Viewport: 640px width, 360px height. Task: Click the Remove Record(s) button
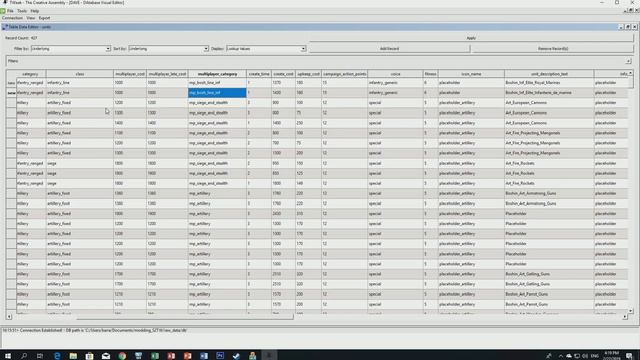(553, 49)
